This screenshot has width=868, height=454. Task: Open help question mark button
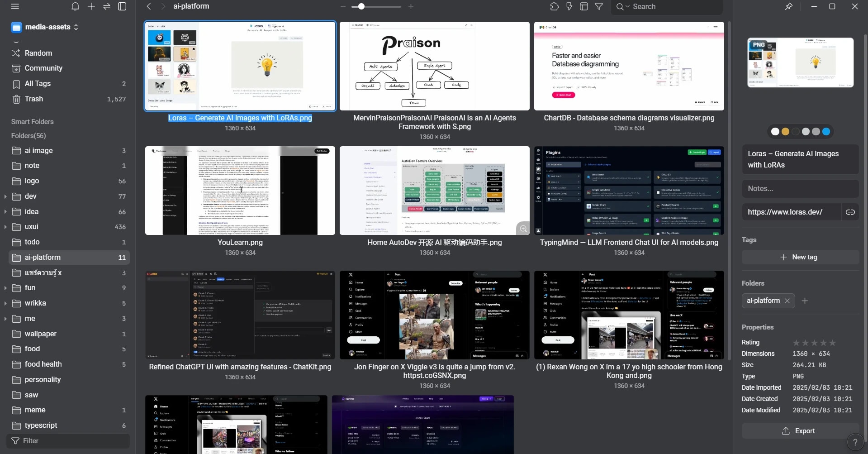tap(855, 442)
